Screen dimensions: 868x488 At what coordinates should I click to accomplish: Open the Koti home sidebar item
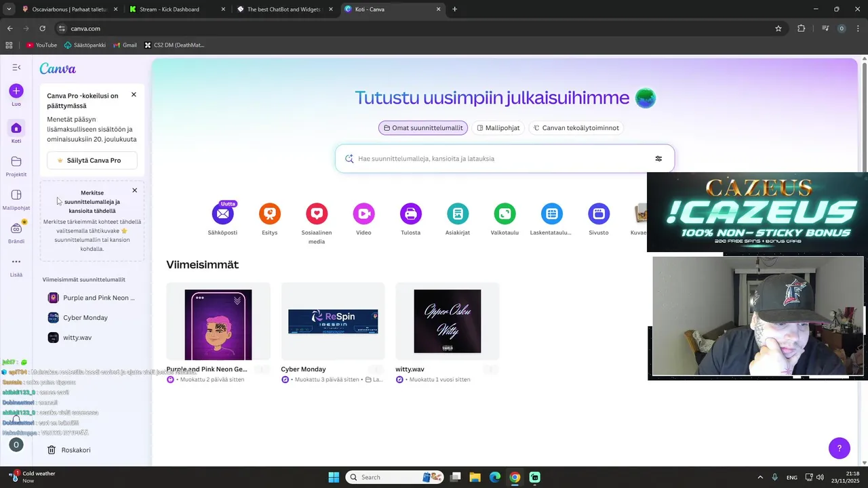(x=16, y=131)
